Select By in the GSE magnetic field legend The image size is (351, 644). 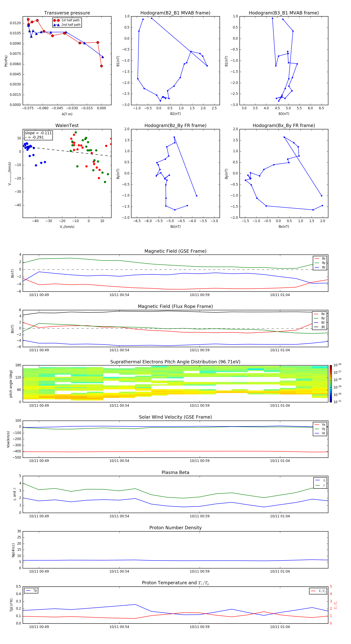[x=320, y=263]
